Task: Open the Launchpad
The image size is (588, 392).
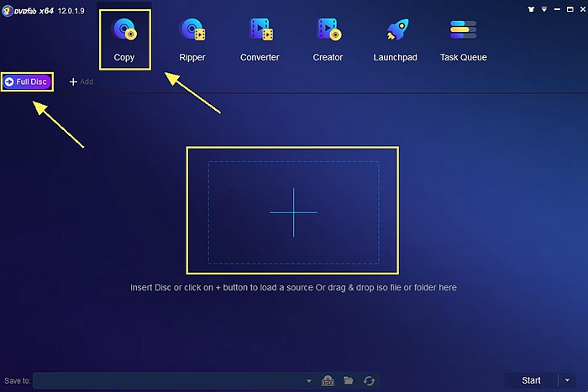Action: [396, 39]
